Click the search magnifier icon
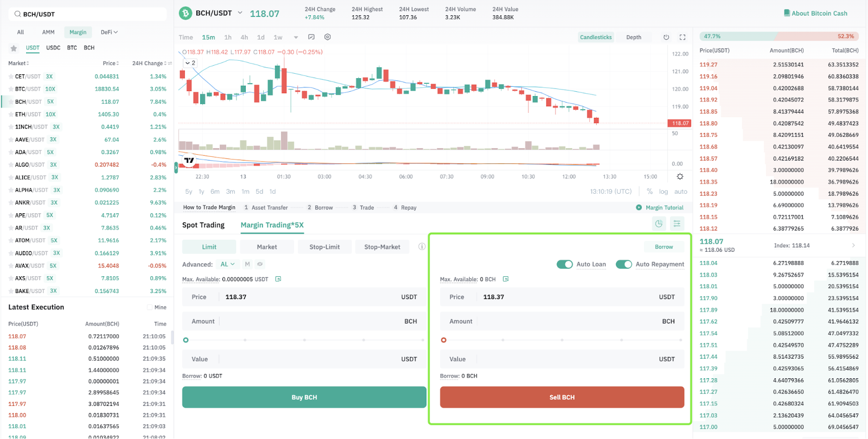Screen dimensions: 868x439 [x=17, y=14]
